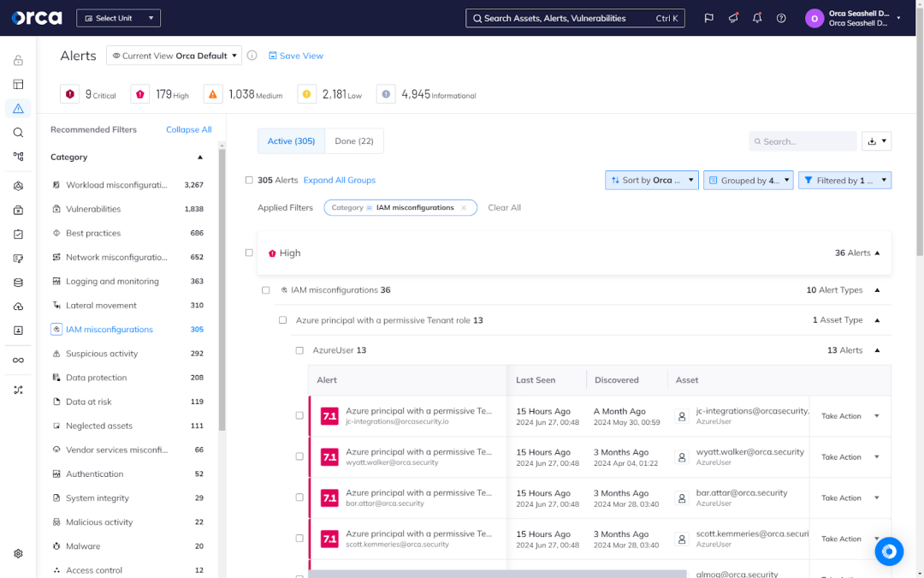Open the chat assistant bubble icon
The width and height of the screenshot is (924, 578).
click(889, 551)
